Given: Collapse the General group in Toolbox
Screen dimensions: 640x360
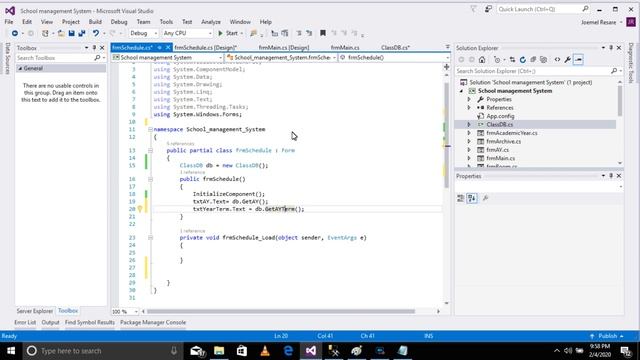Looking at the screenshot, I should (20, 69).
